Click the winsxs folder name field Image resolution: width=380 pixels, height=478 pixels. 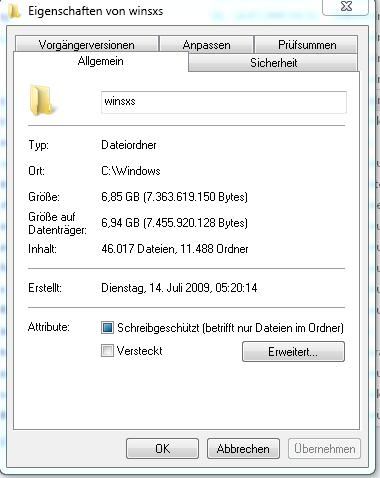224,102
